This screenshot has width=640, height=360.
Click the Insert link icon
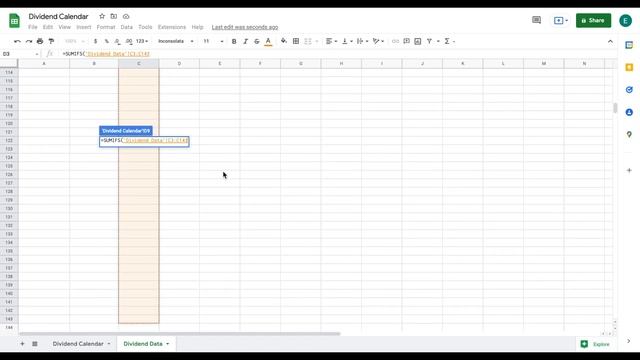(x=395, y=41)
